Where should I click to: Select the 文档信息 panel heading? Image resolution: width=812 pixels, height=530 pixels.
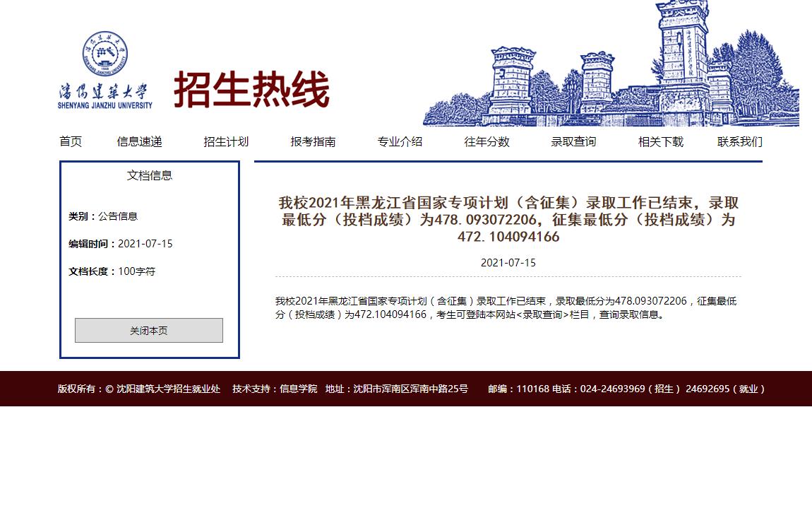[150, 175]
